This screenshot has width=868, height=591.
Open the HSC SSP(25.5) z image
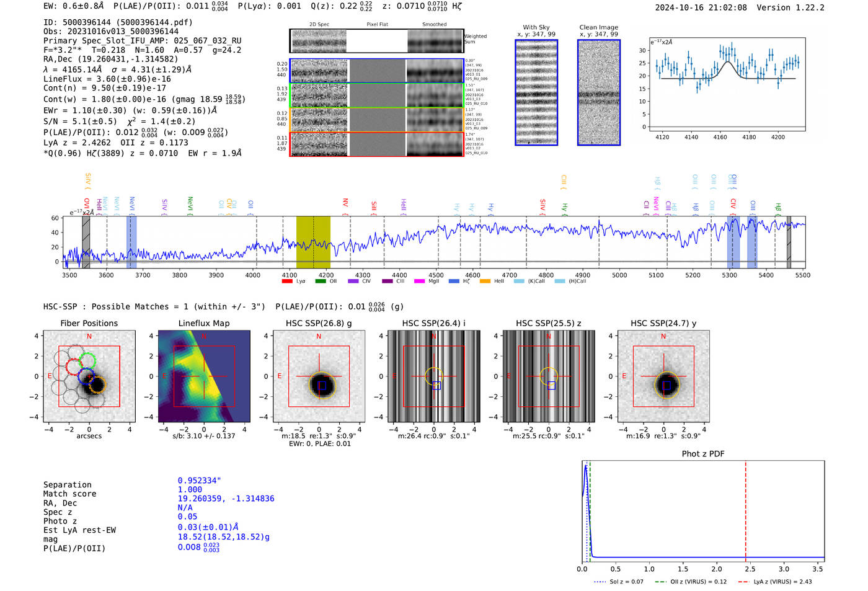pyautogui.click(x=549, y=376)
